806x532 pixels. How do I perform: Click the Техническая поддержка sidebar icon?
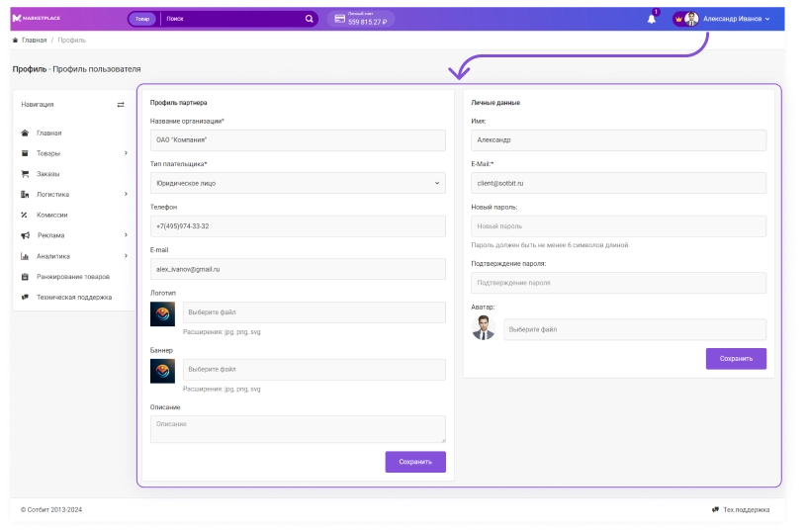pyautogui.click(x=25, y=297)
